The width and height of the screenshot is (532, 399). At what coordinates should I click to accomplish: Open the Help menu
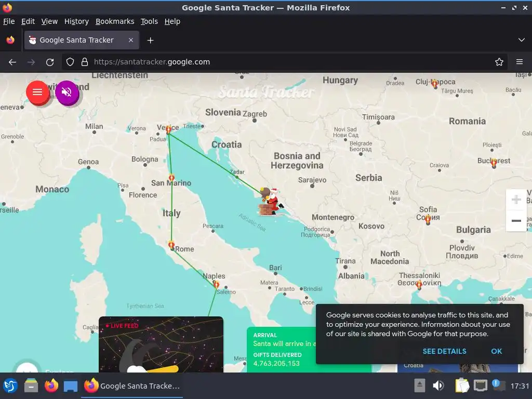coord(172,21)
